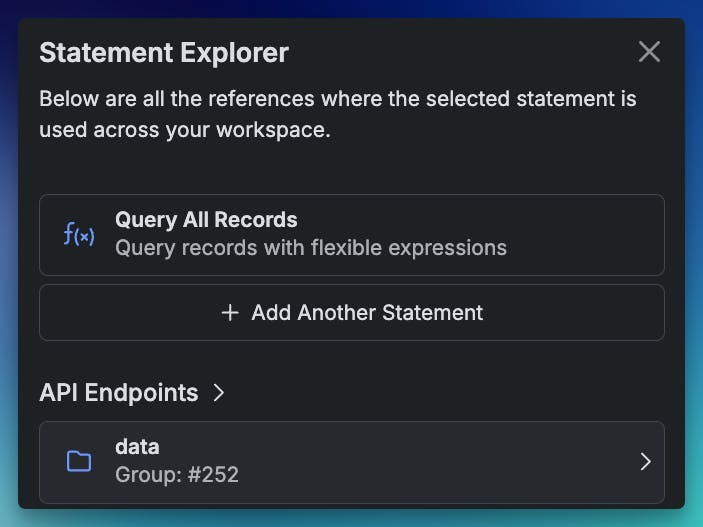Close the Statement Explorer dialog

pyautogui.click(x=649, y=52)
